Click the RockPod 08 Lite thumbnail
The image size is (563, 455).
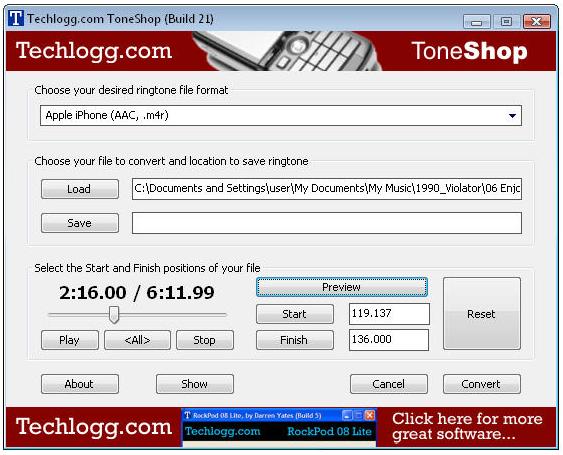click(279, 428)
